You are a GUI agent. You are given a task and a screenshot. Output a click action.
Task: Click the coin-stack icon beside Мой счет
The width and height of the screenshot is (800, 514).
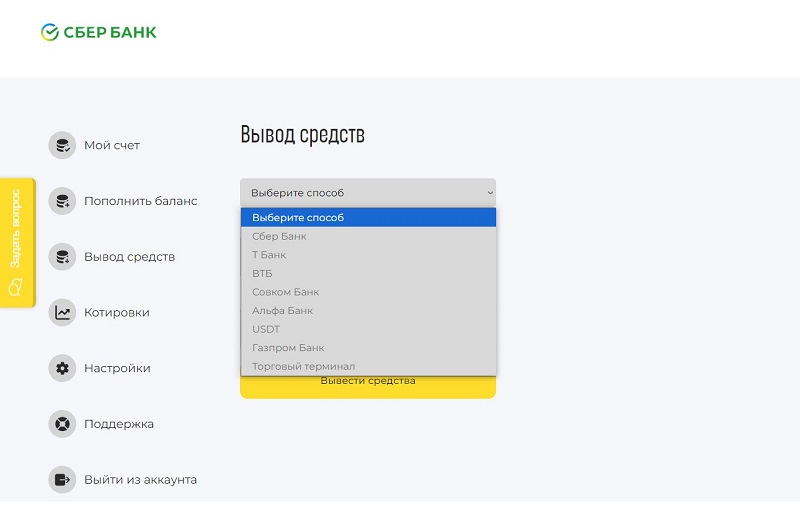click(62, 145)
